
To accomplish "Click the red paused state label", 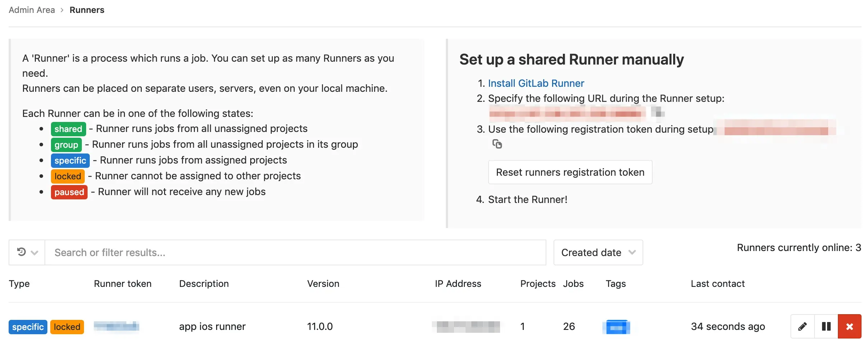I will (69, 192).
